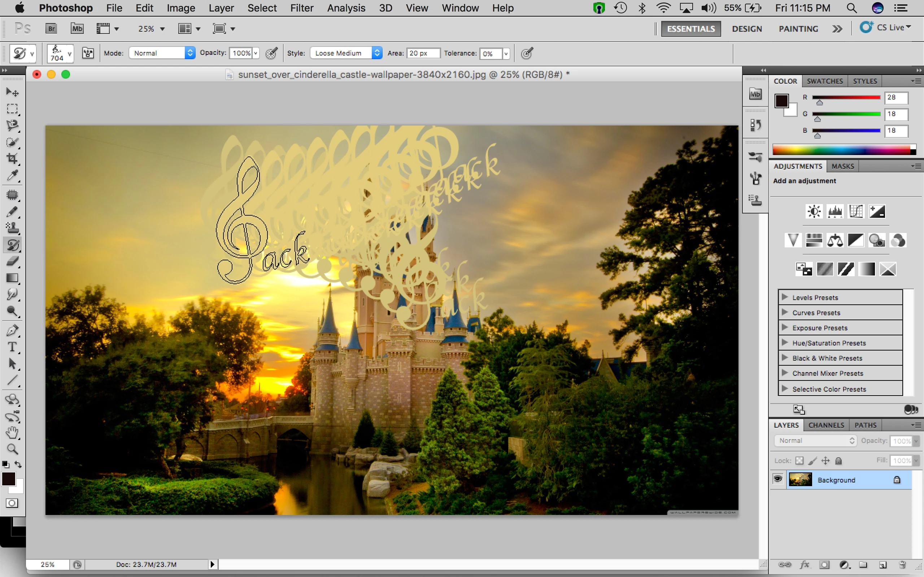
Task: Choose the Gradient tool
Action: 12,278
